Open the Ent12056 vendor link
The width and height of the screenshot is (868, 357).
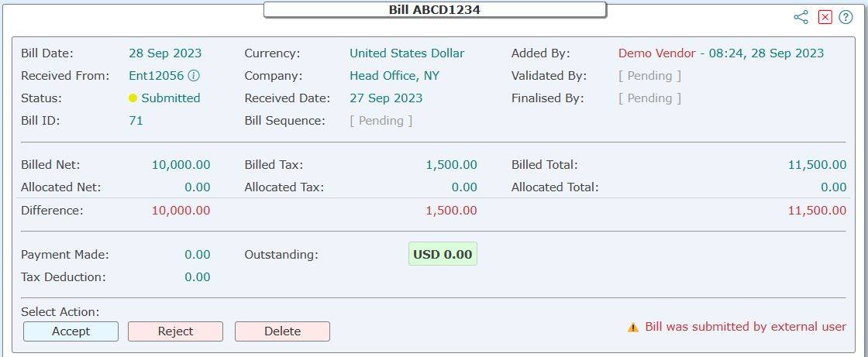click(156, 76)
